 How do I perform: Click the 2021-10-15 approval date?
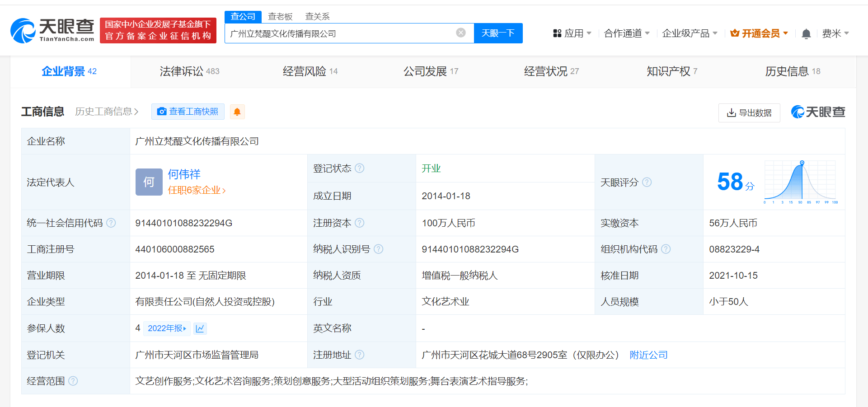pos(733,276)
